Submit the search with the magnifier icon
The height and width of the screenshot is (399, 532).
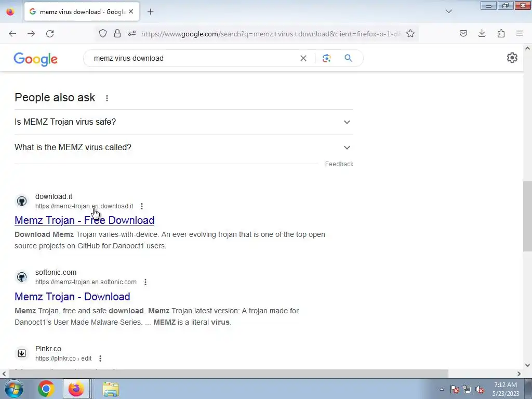(348, 58)
